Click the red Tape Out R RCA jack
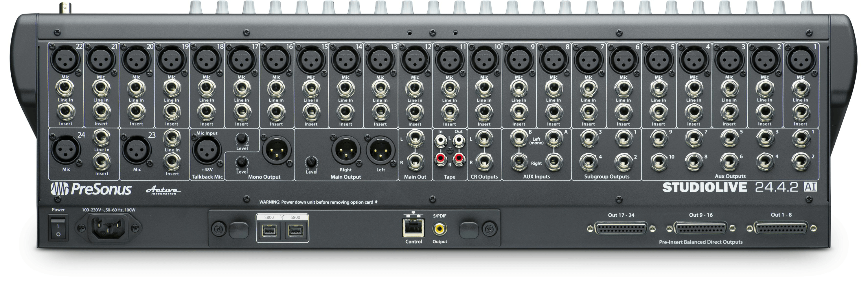The height and width of the screenshot is (289, 868). pyautogui.click(x=459, y=158)
